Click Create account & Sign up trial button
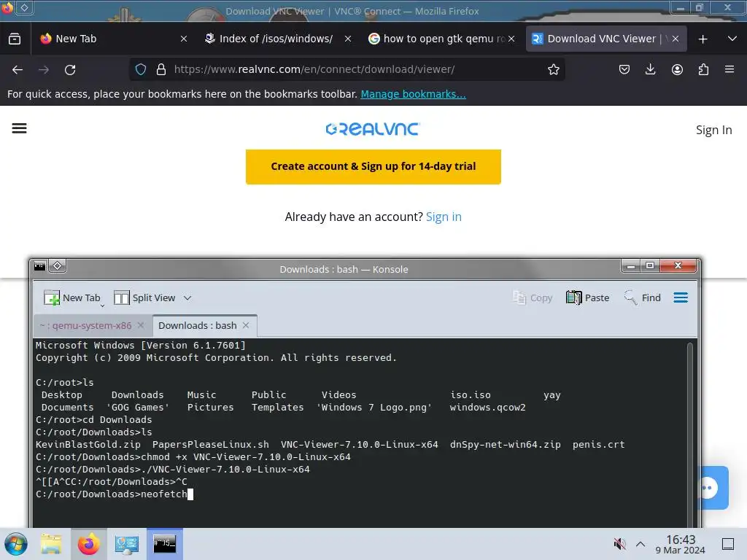 [x=373, y=167]
